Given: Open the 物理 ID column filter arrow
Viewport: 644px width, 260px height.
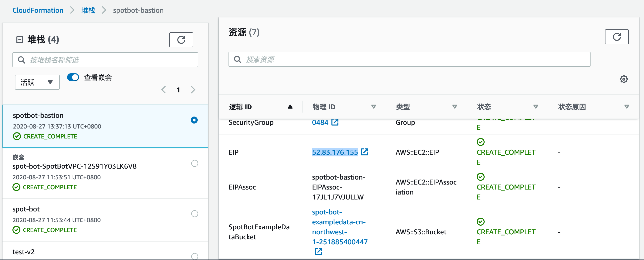Looking at the screenshot, I should (373, 107).
